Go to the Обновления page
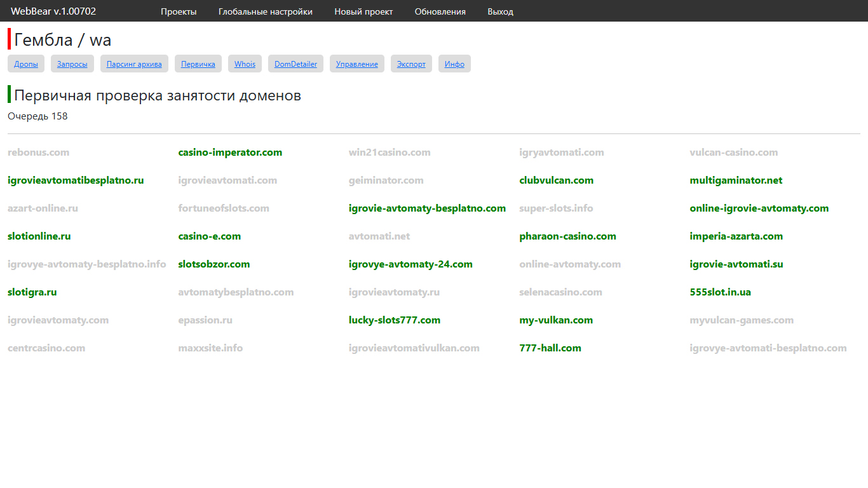Viewport: 868px width, 488px height. tap(440, 11)
